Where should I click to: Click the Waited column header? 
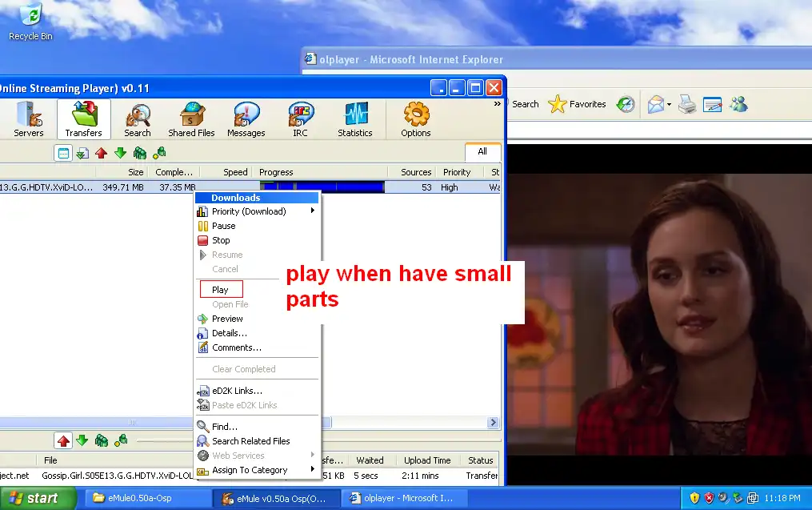coord(370,460)
